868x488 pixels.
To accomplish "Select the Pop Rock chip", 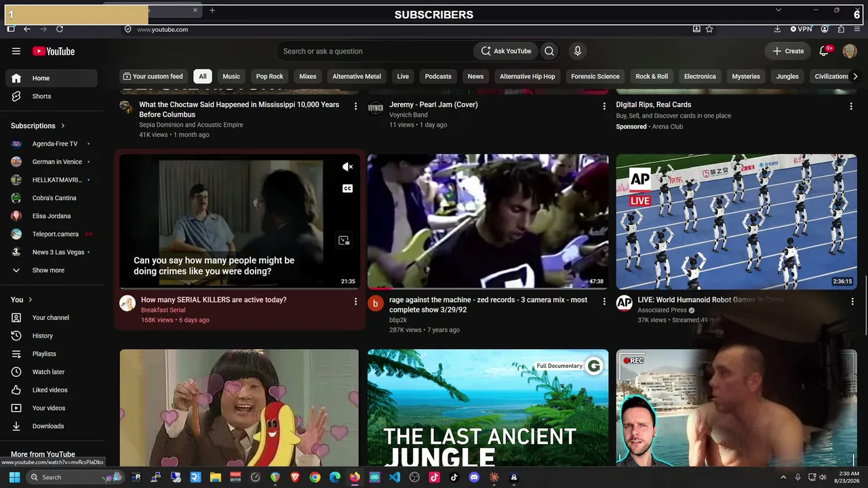I will (270, 77).
